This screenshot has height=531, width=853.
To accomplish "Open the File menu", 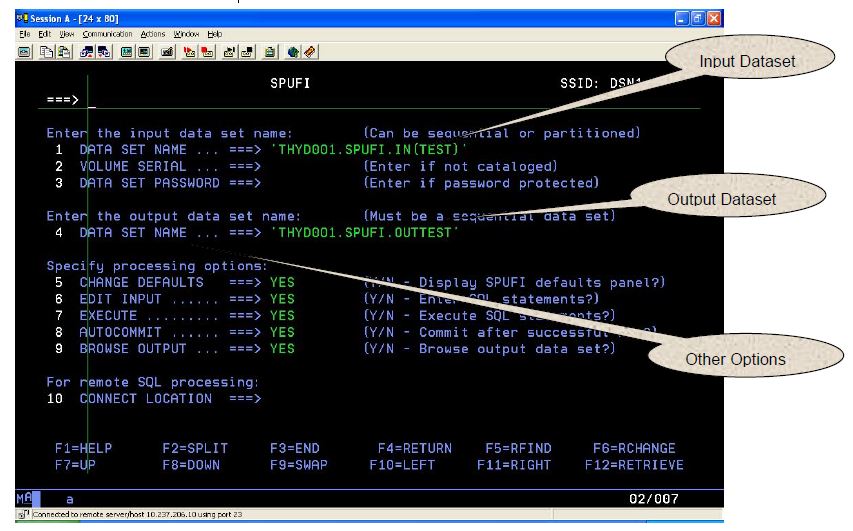I will (x=24, y=34).
